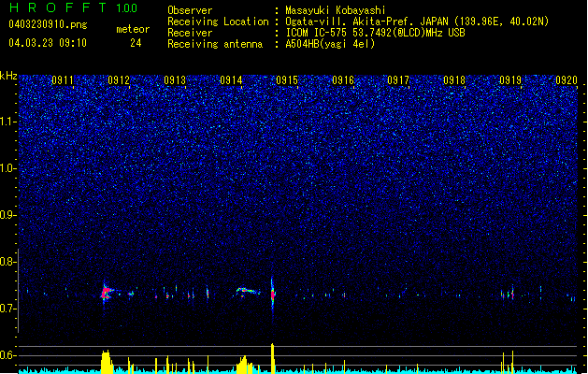Click the 0.8 kHz axis label

8,262
